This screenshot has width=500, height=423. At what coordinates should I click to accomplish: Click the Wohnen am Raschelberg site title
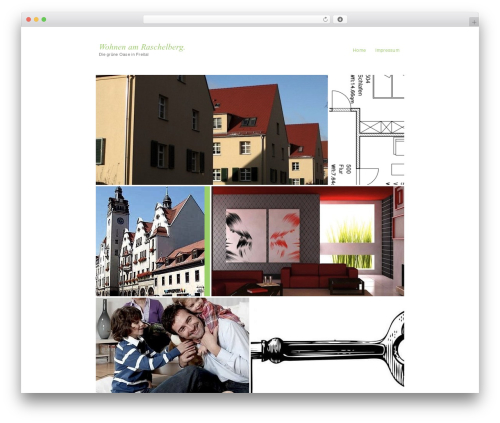pos(142,47)
